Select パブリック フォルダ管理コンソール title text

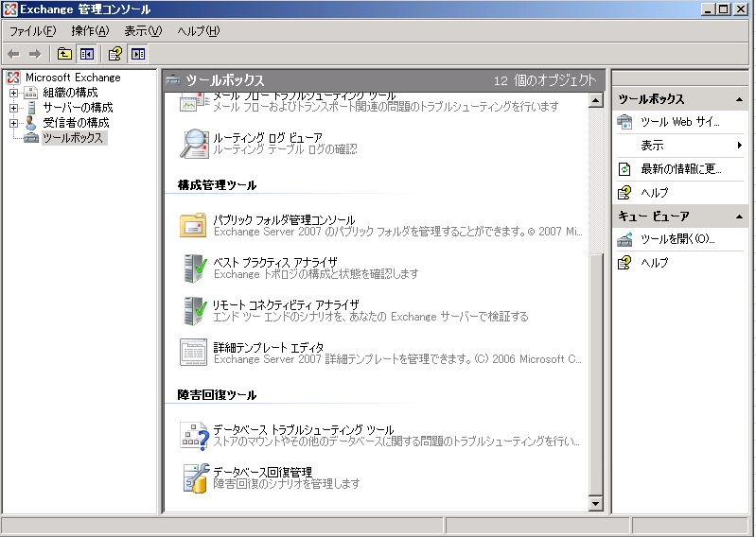coord(284,220)
